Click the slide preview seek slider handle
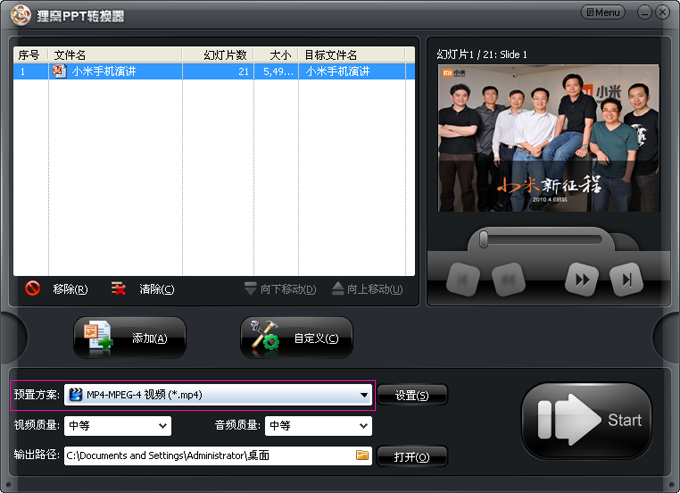 point(483,239)
